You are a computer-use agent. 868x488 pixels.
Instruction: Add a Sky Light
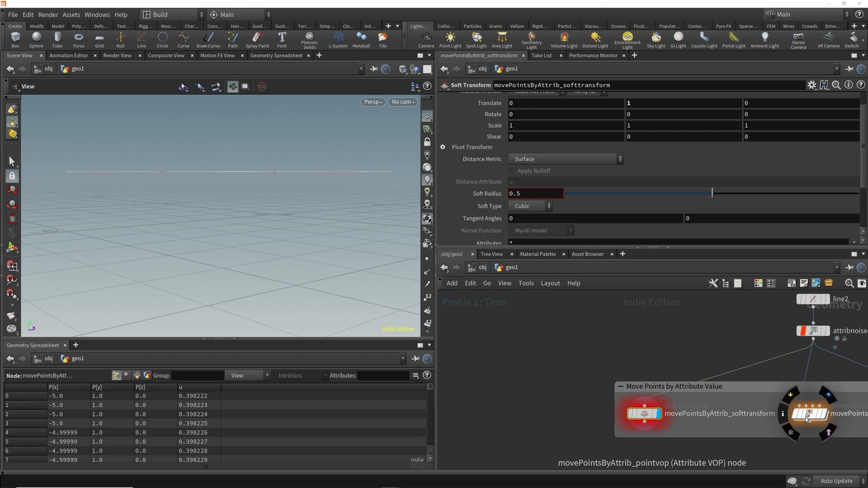point(656,40)
